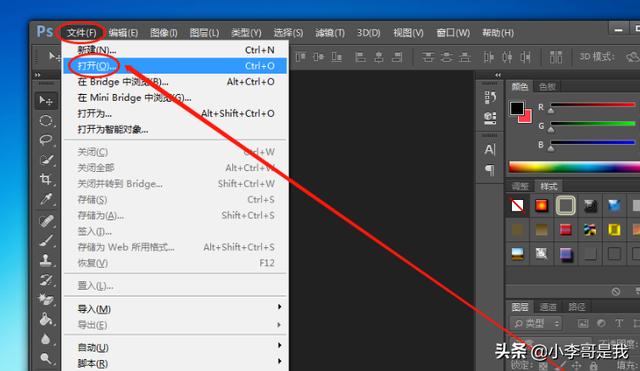Choose 在 Mini Bridge 中浏览 menu item
Viewport: 640px width, 371px height.
(x=176, y=98)
